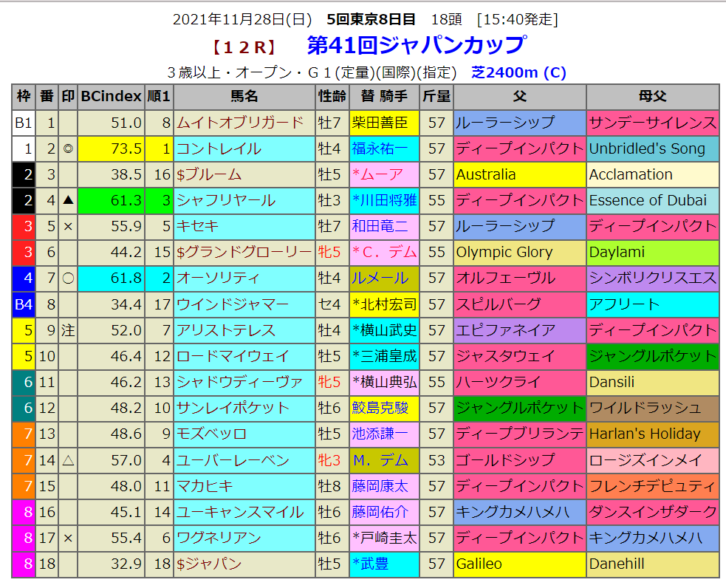Sort by the BCindex column header
Viewport: 726px width, 588px height.
click(x=111, y=97)
